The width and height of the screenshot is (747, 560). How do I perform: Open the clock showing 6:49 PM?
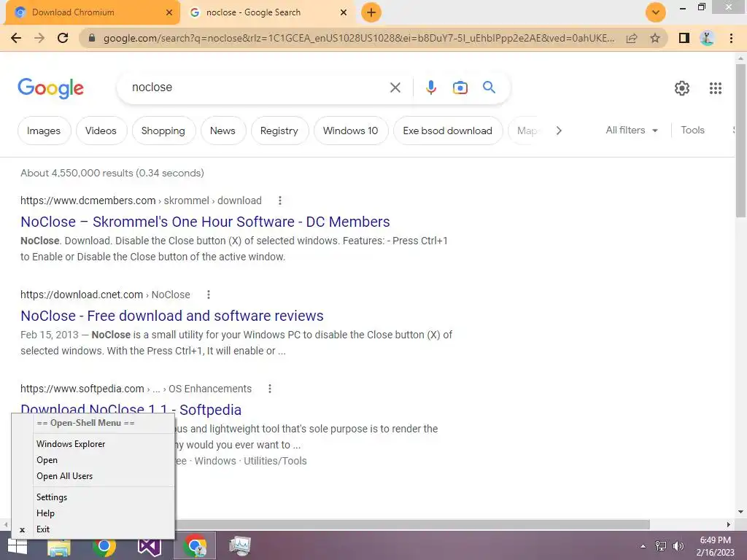(715, 546)
